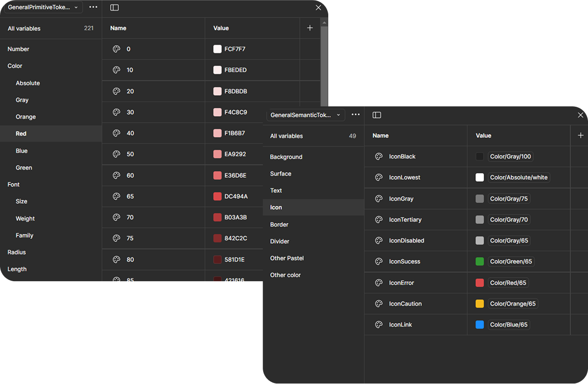
Task: Click the color palette icon beside IconLink
Action: (379, 324)
